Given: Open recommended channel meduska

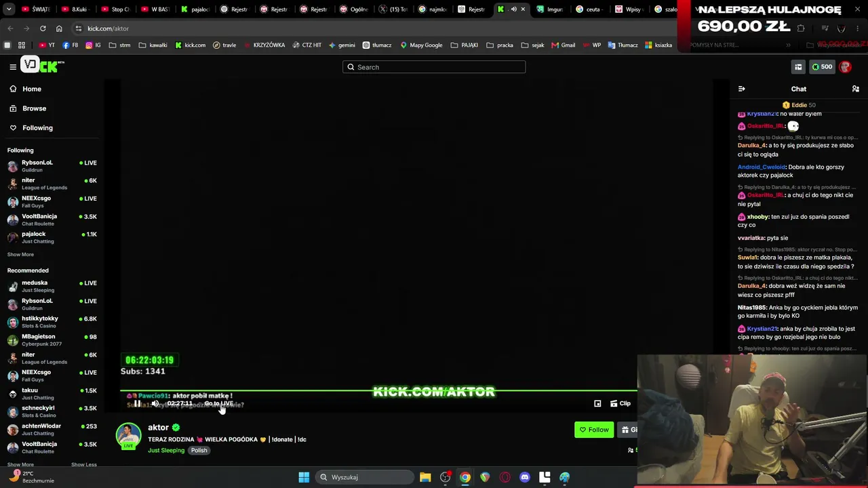Looking at the screenshot, I should coord(52,286).
